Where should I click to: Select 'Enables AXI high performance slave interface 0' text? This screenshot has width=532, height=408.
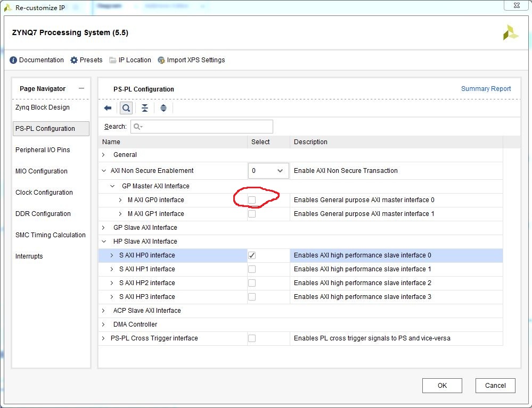pyautogui.click(x=362, y=255)
